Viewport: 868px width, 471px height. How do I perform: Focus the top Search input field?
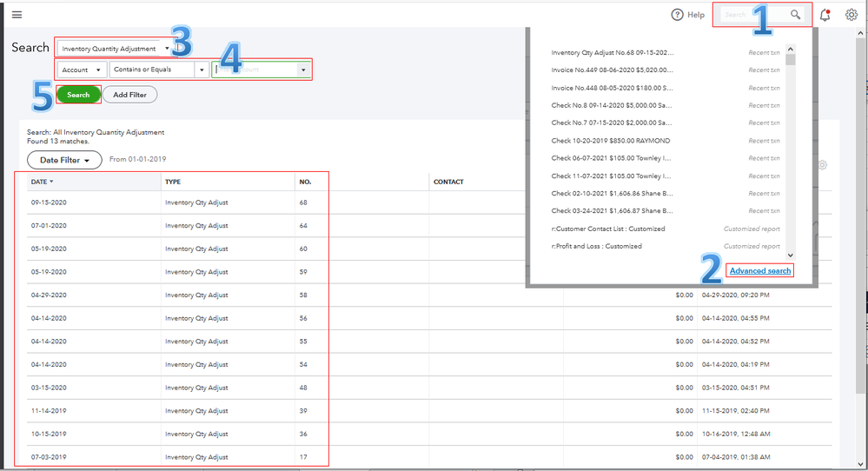[756, 15]
